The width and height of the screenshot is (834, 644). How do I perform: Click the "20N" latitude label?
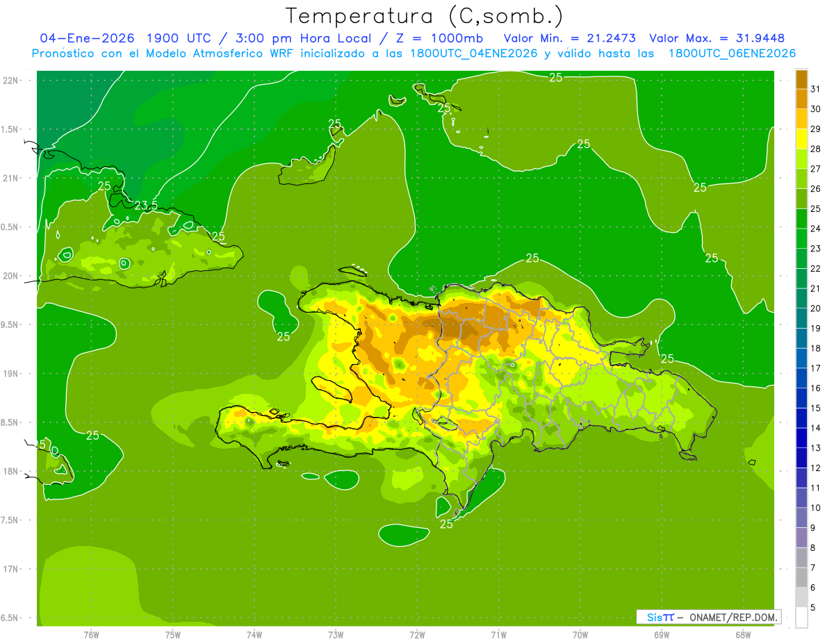[x=10, y=276]
